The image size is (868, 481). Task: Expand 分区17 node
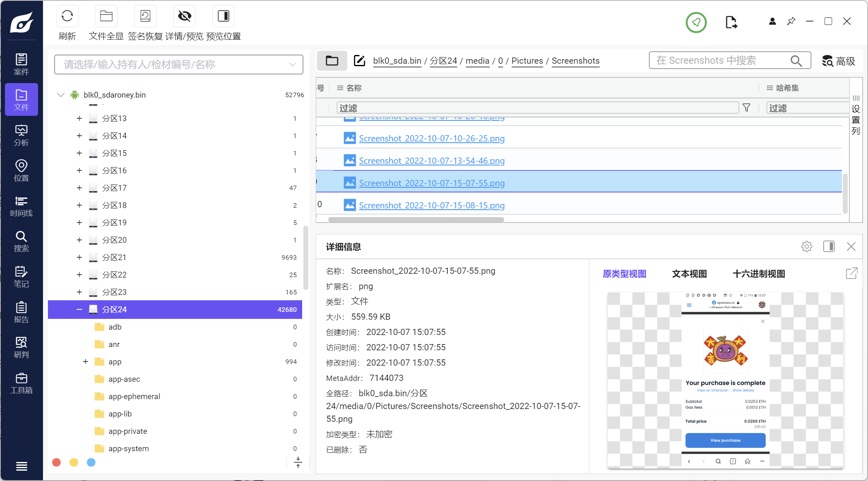point(79,188)
